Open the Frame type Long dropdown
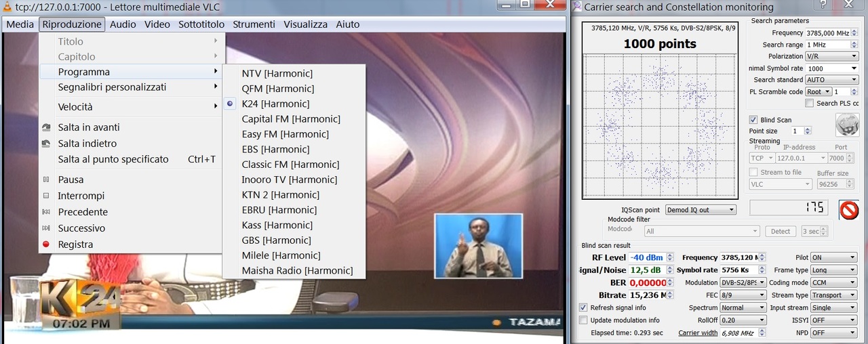Image resolution: width=868 pixels, height=344 pixels. pyautogui.click(x=833, y=270)
